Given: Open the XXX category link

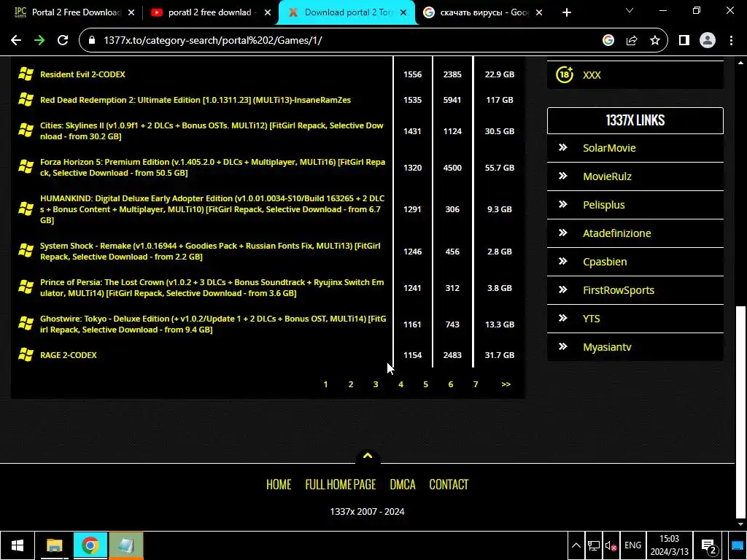Looking at the screenshot, I should click(x=592, y=75).
